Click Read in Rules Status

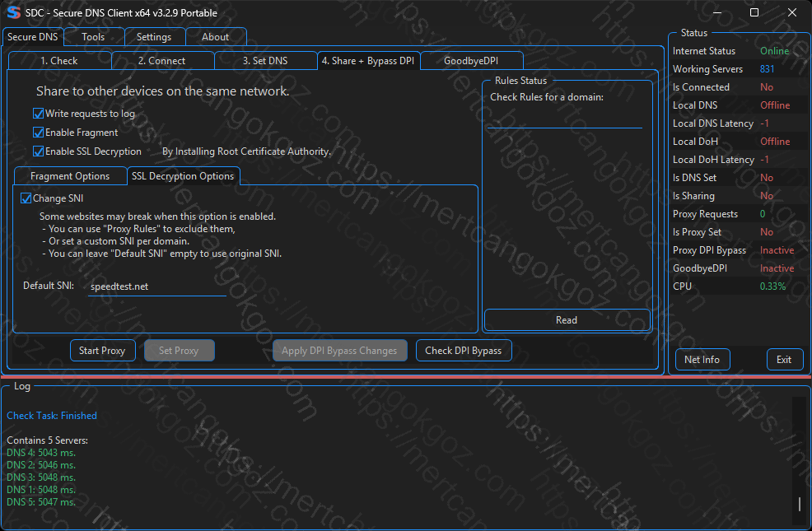(x=567, y=320)
